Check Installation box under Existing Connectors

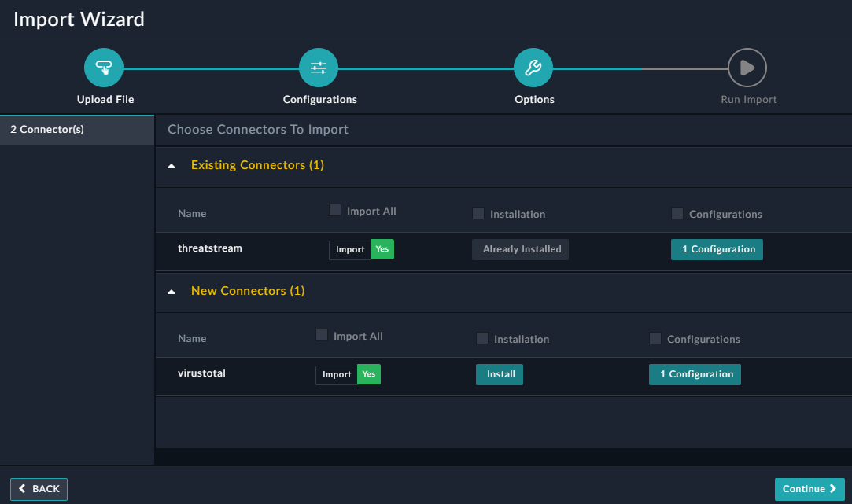pyautogui.click(x=478, y=213)
